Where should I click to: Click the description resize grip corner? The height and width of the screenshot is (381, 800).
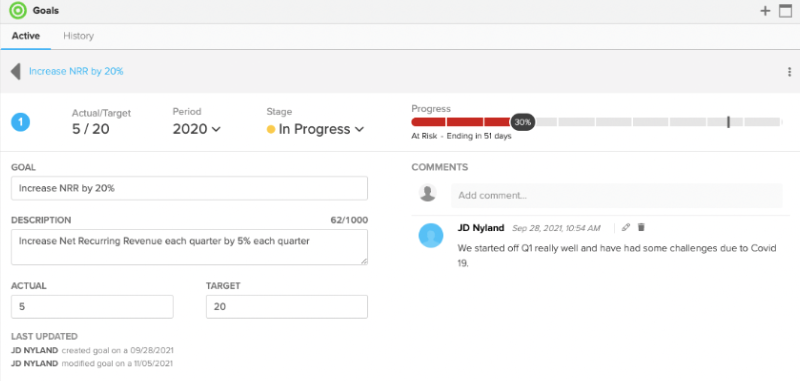pyautogui.click(x=364, y=261)
